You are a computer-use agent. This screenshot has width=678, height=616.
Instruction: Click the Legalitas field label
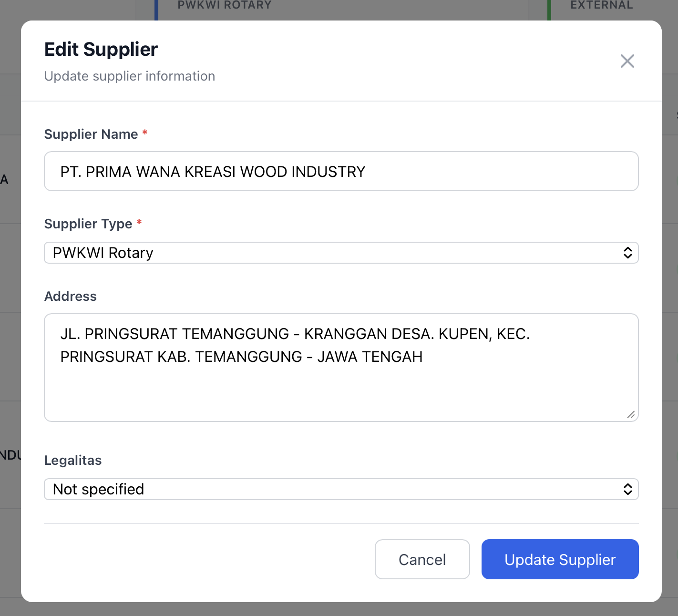point(73,461)
